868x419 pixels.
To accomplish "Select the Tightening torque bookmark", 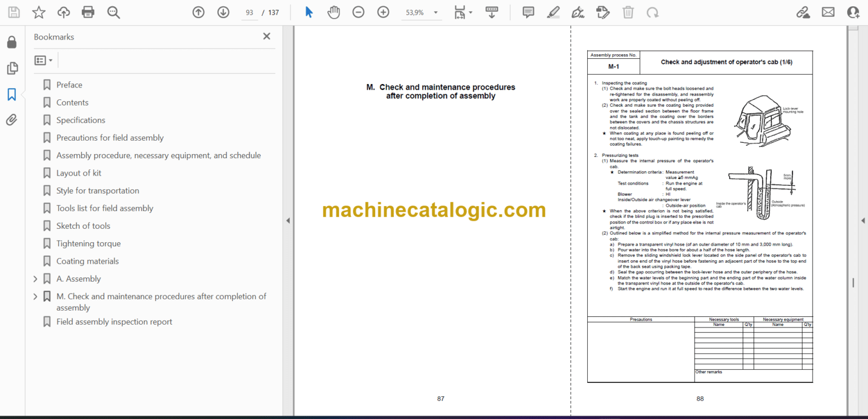I will [x=88, y=243].
